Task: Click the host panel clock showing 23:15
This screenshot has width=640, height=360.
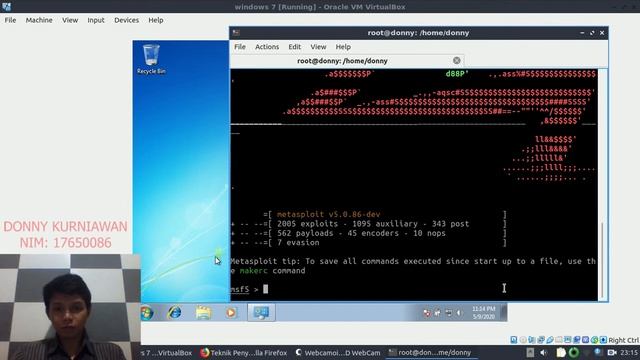Action: [629, 352]
